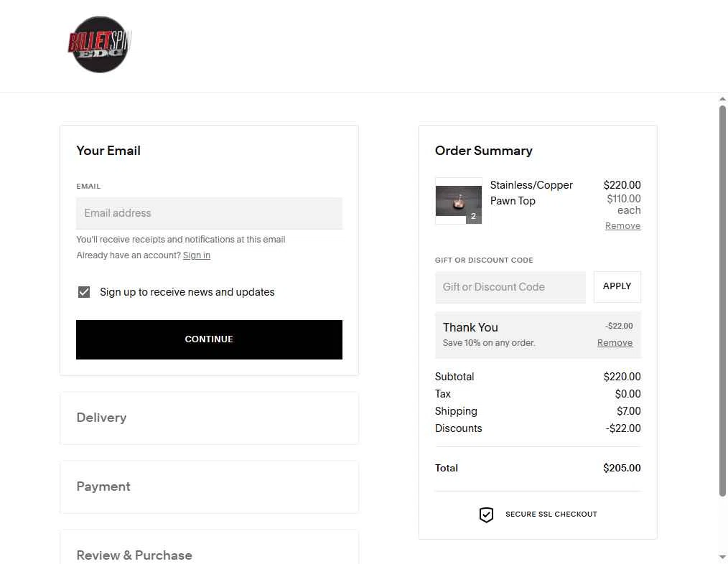
Task: Expand the Payment section
Action: [209, 487]
